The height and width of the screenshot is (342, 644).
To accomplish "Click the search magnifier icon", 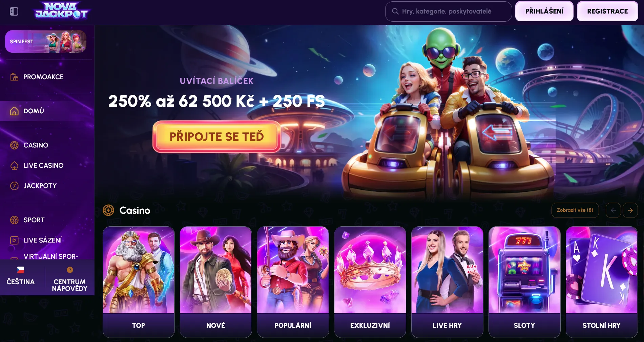I will [395, 11].
